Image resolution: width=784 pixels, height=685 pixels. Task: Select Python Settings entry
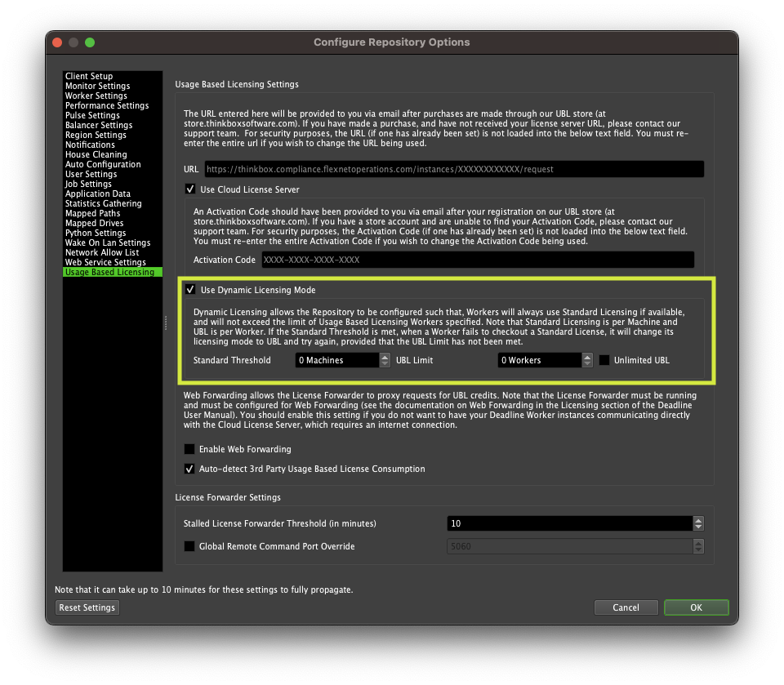(x=96, y=233)
